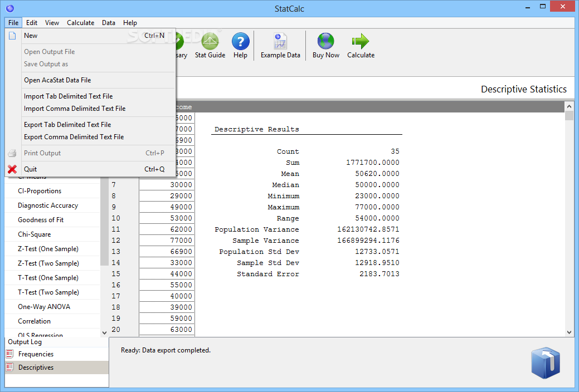The width and height of the screenshot is (579, 392).
Task: Open the Edit menu
Action: click(32, 22)
